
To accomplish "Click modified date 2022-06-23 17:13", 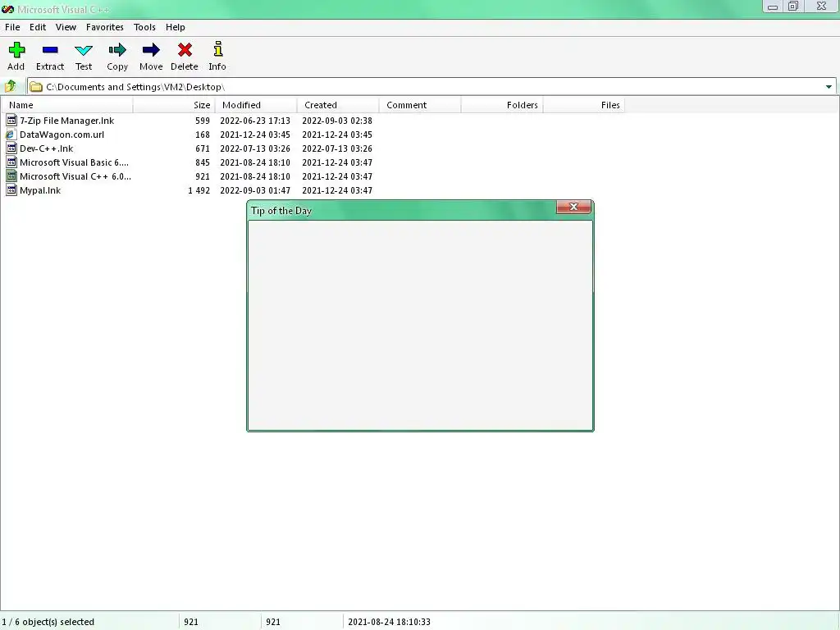I will point(255,121).
